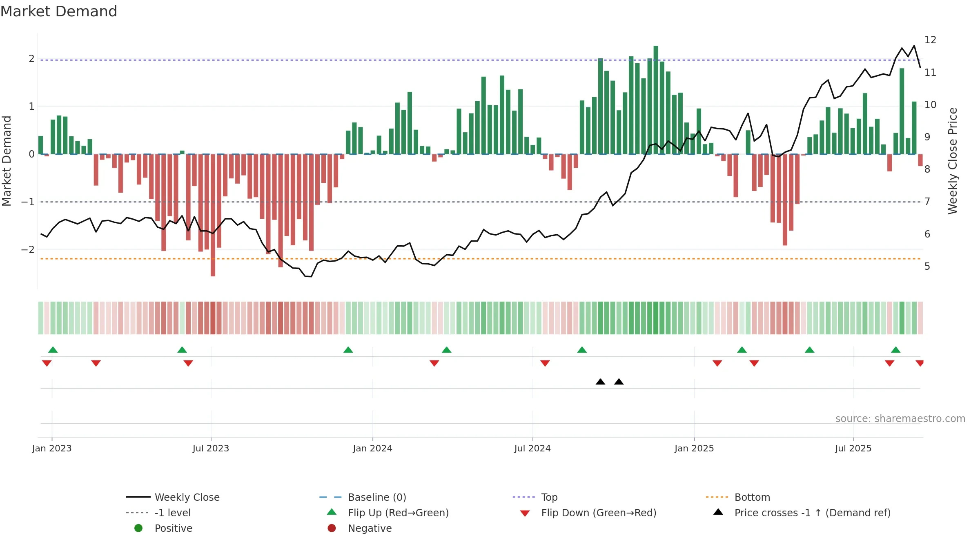Click green Positive circle in legend
The image size is (980, 551).
138,528
